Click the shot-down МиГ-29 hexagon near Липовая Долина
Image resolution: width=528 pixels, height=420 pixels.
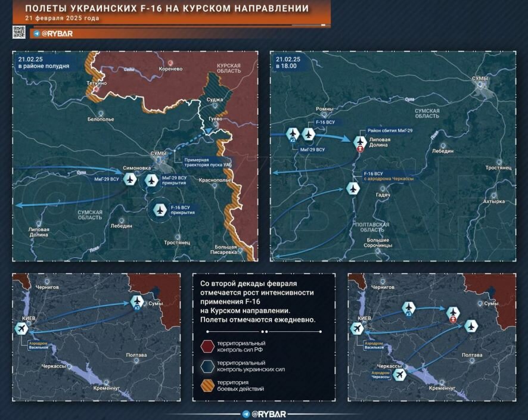[361, 142]
